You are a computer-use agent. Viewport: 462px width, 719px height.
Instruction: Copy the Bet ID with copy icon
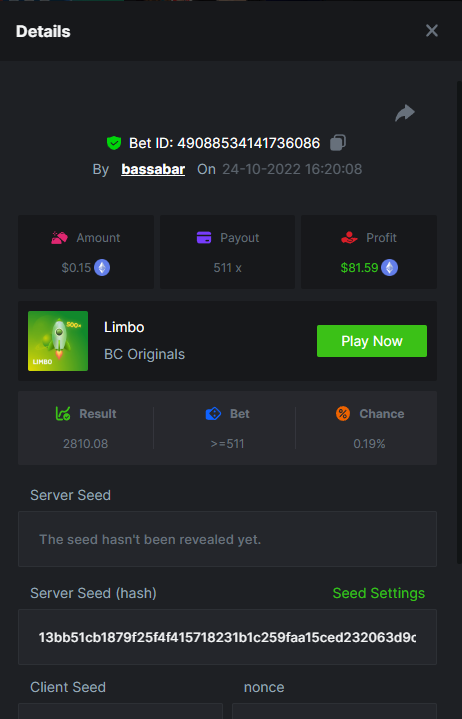pos(338,143)
